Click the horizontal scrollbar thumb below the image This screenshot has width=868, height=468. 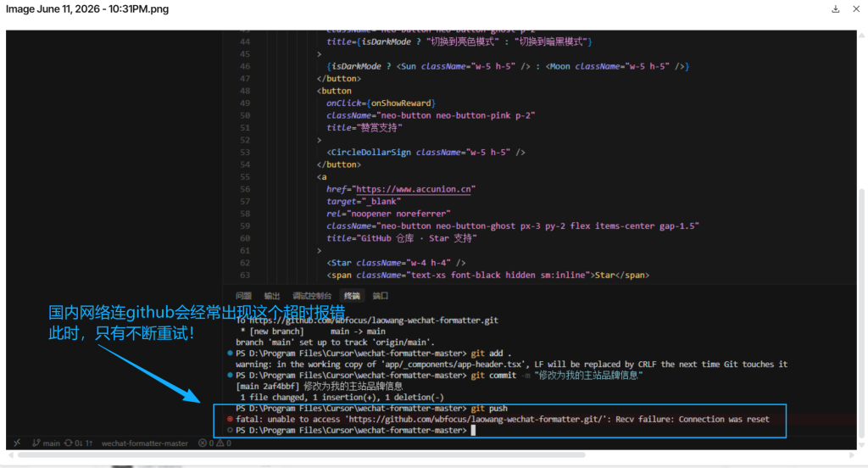(x=301, y=454)
